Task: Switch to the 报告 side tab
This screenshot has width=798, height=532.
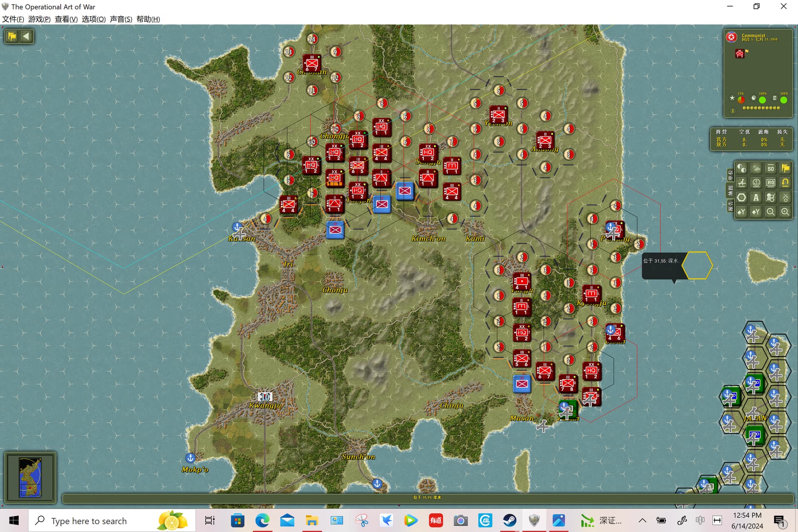Action: coord(730,206)
